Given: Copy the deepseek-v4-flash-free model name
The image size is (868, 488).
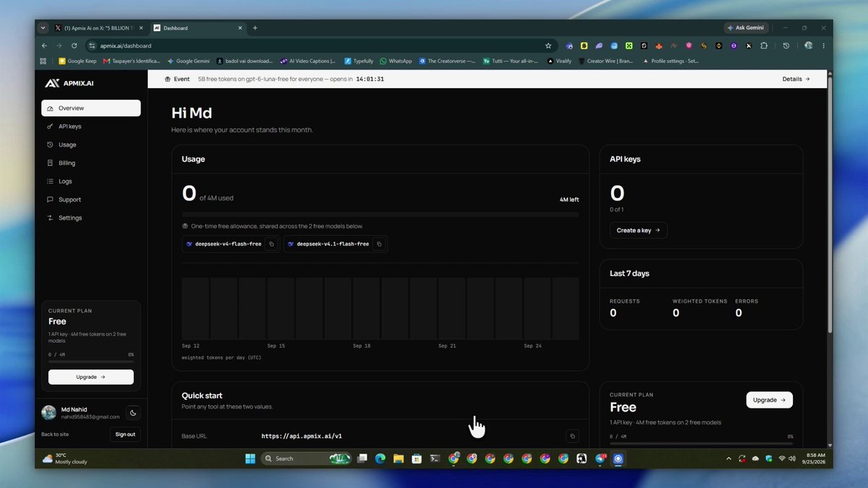Looking at the screenshot, I should click(x=271, y=244).
